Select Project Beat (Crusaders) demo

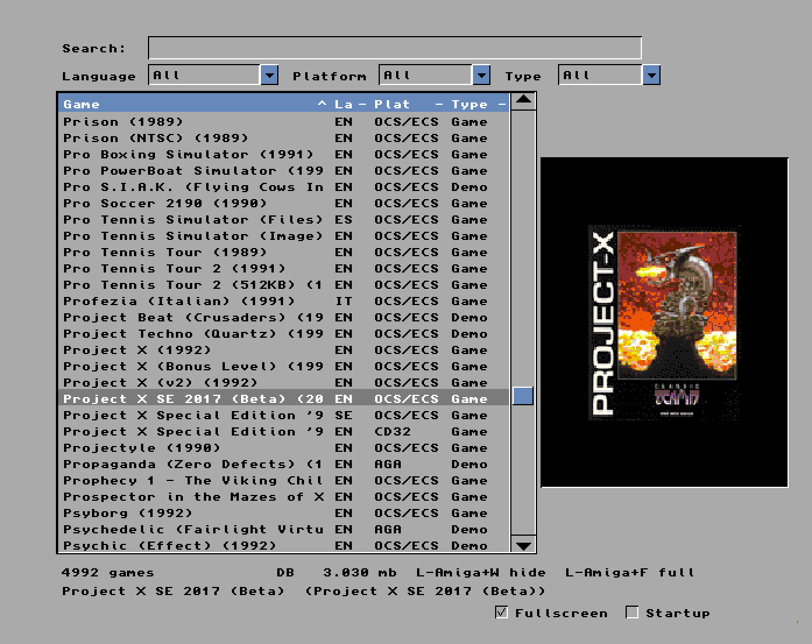284,317
